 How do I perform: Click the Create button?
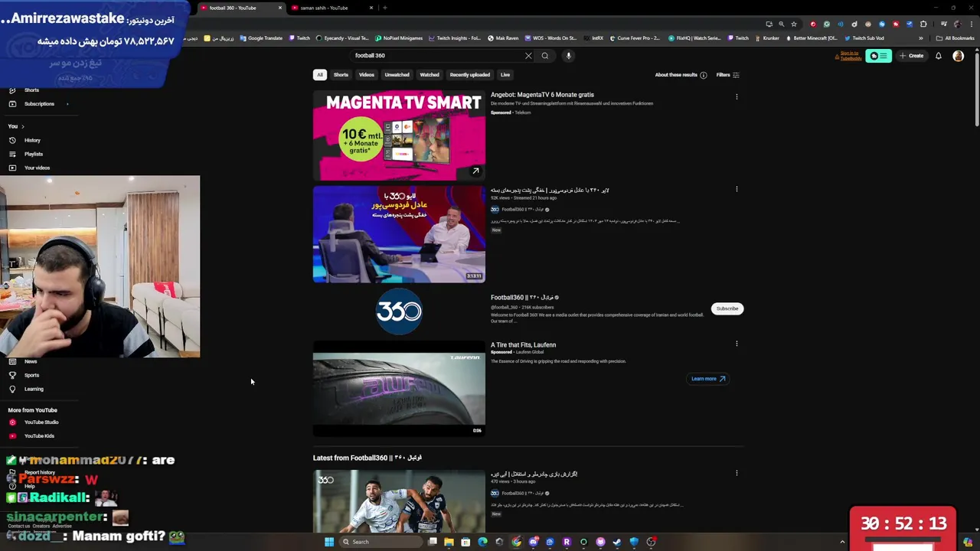click(x=911, y=56)
